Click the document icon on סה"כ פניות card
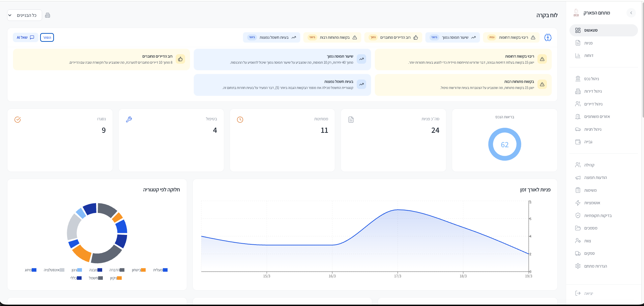The height and width of the screenshot is (306, 644). (x=351, y=120)
